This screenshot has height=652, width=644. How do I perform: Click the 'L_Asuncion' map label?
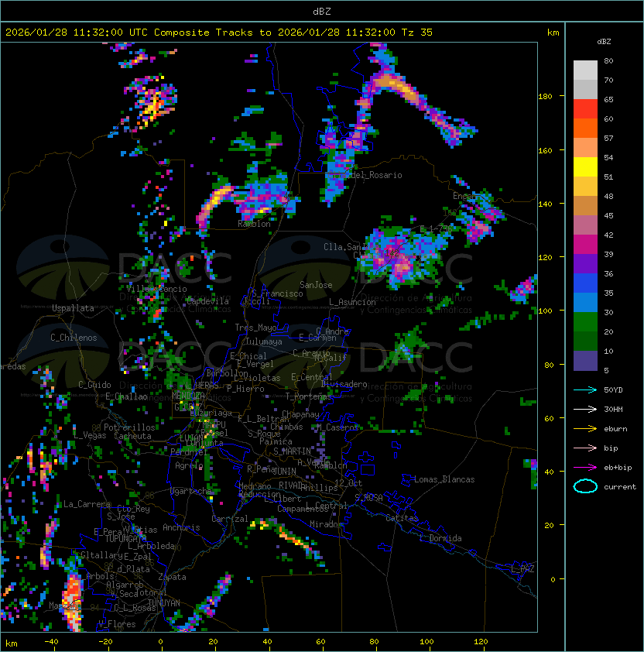coord(352,302)
